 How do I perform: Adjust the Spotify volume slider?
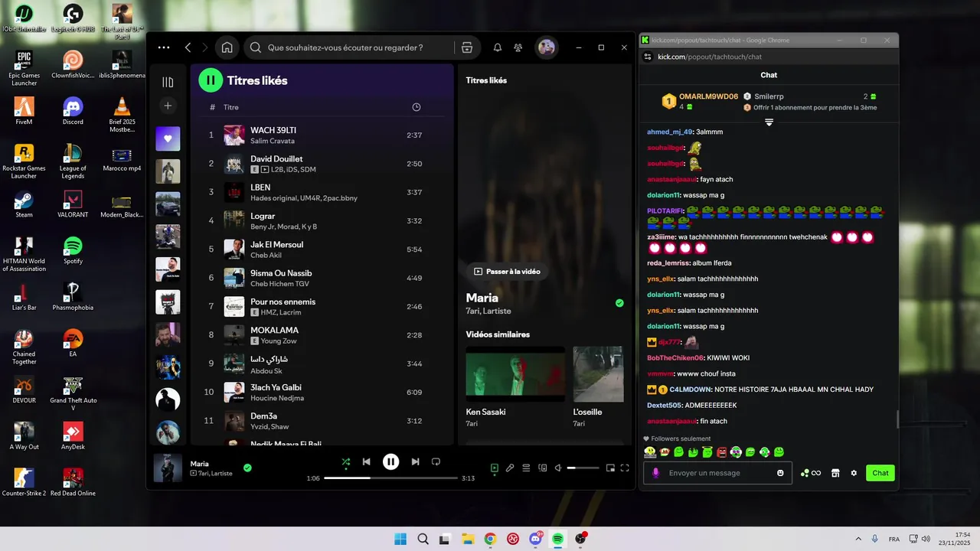click(x=583, y=468)
